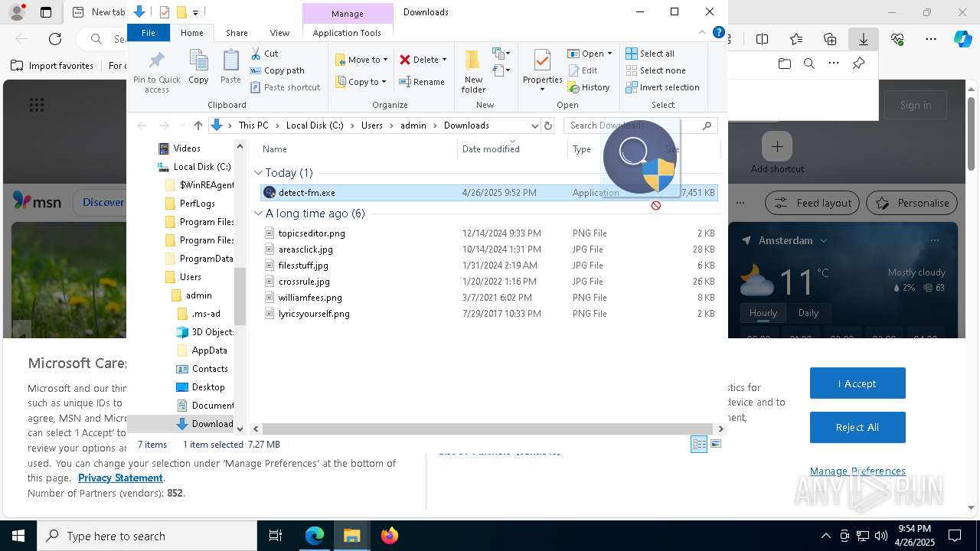Switch to View ribbon tab
980x551 pixels.
click(279, 33)
